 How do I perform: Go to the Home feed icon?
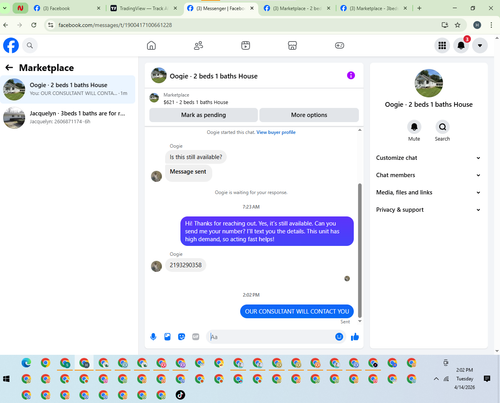[151, 45]
